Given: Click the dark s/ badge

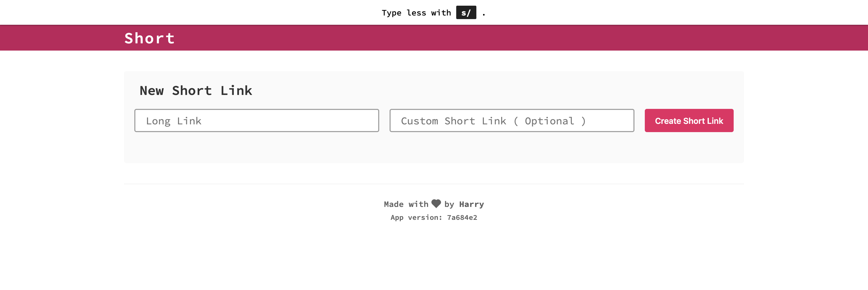Looking at the screenshot, I should (466, 13).
